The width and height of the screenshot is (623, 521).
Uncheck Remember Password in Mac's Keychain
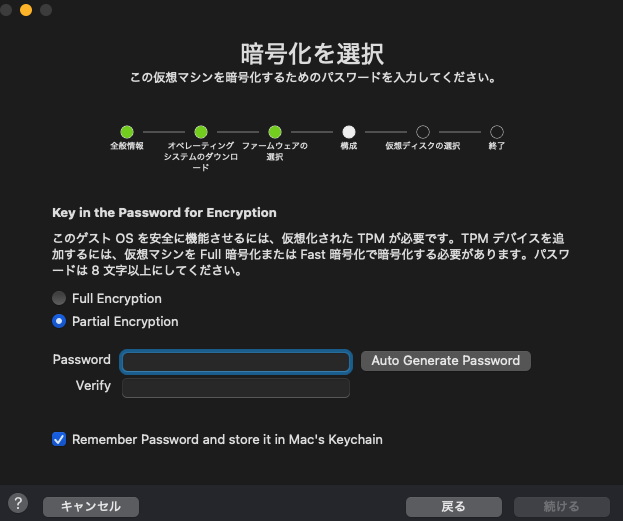(59, 439)
